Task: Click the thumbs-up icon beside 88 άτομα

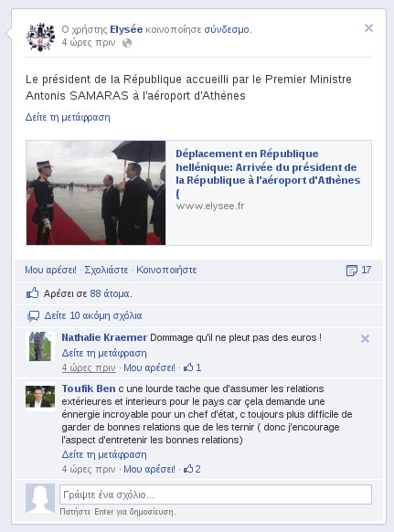Action: coord(33,293)
